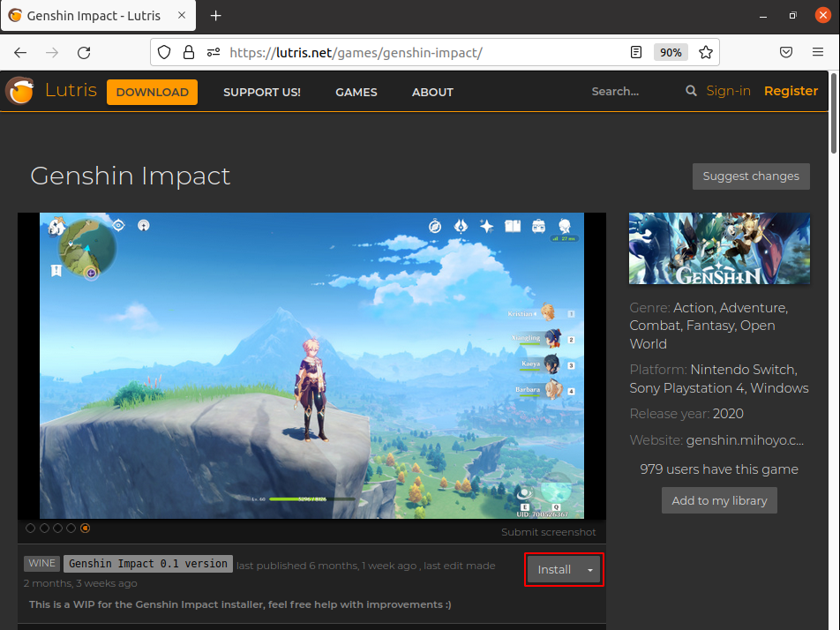Image resolution: width=840 pixels, height=630 pixels.
Task: Click the Lutris logo icon
Action: coord(19,91)
